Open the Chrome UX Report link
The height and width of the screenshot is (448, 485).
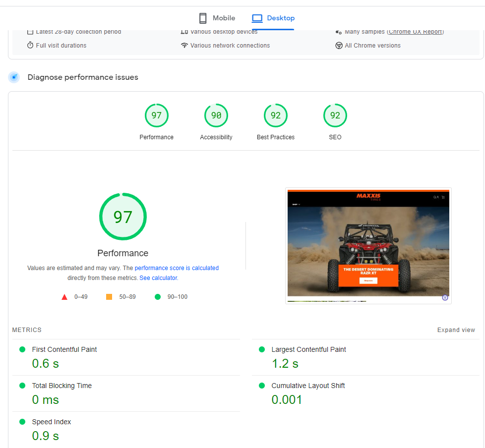point(416,32)
